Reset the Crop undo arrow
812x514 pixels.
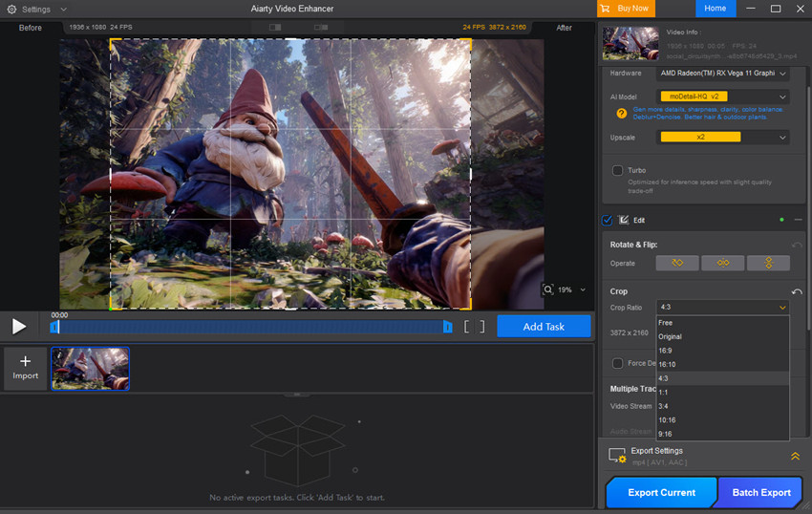[x=797, y=291]
